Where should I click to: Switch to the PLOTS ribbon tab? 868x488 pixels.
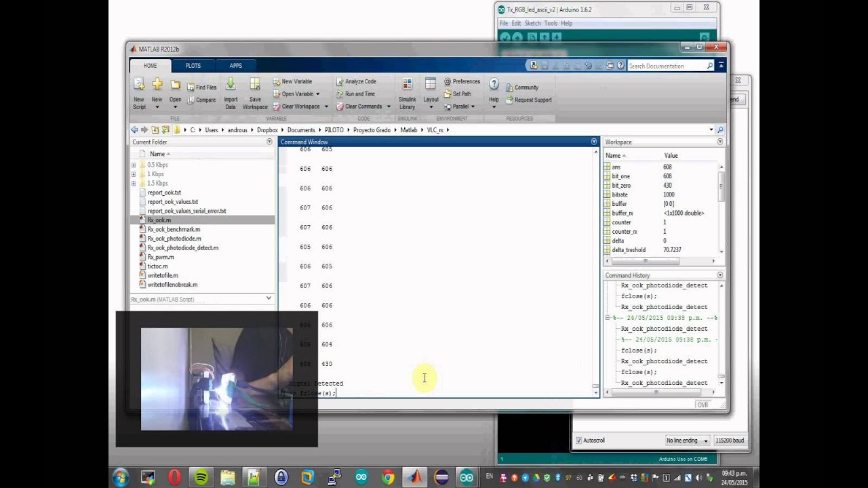pos(193,66)
